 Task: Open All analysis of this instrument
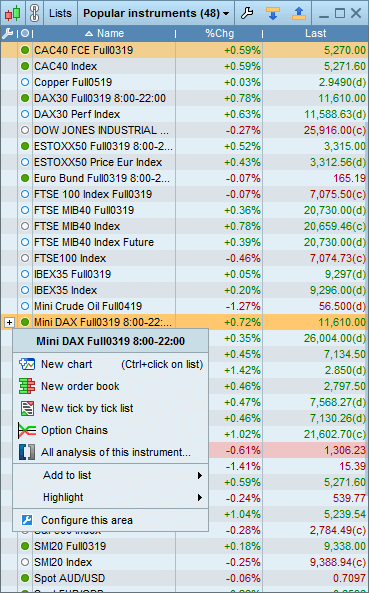tap(116, 452)
